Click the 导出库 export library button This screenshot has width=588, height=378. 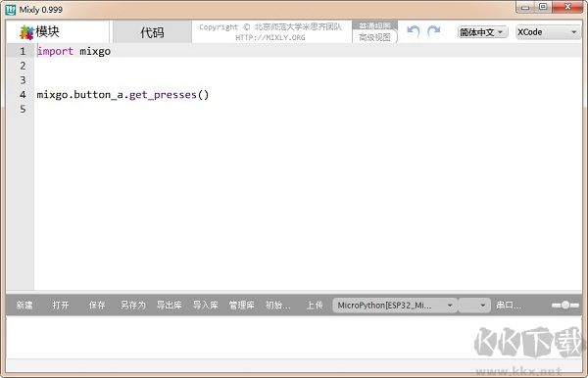[x=170, y=306]
